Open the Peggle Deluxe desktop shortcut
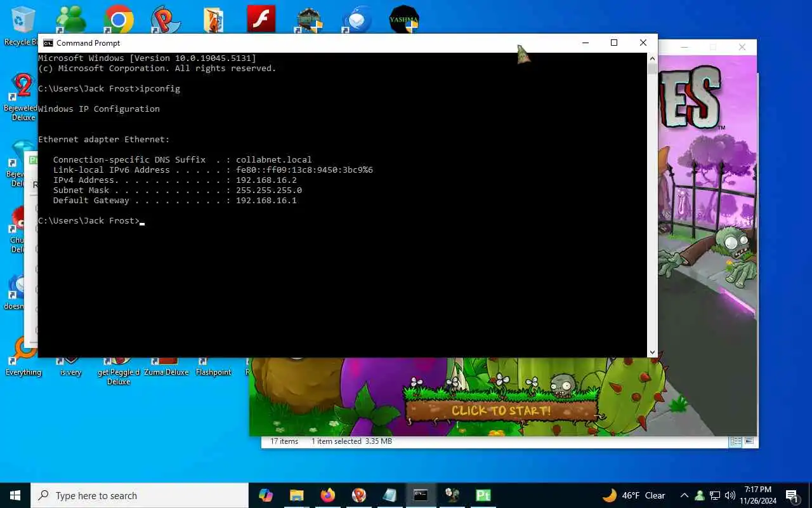The image size is (812, 508). point(119,371)
